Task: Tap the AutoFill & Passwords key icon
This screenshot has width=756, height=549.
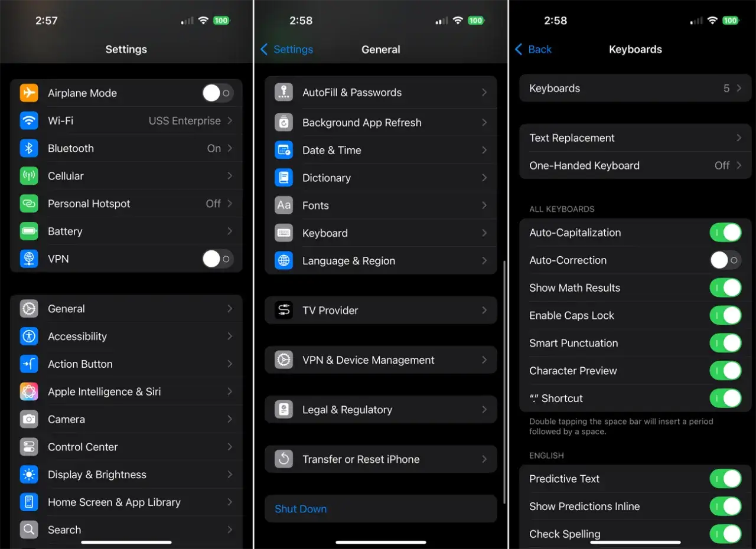Action: point(284,92)
